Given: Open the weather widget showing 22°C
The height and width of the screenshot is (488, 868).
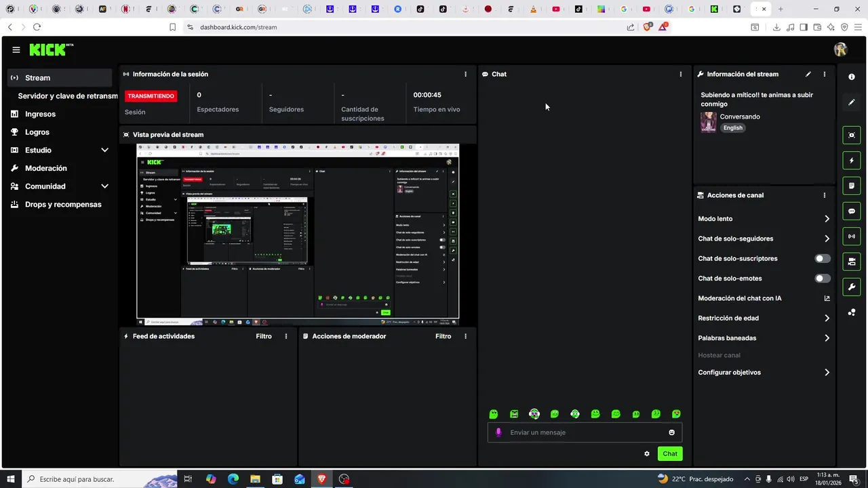Looking at the screenshot, I should tap(696, 479).
